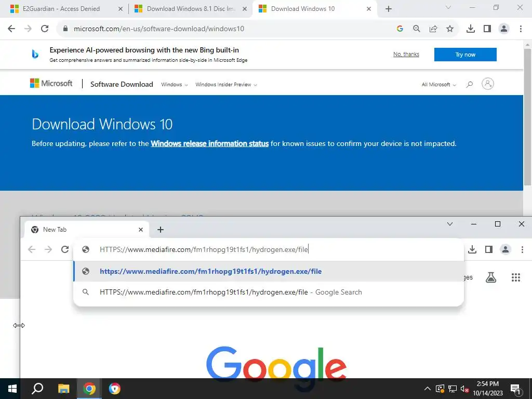Open tab search chevron in back Chrome window
The image size is (532, 399).
448,7
